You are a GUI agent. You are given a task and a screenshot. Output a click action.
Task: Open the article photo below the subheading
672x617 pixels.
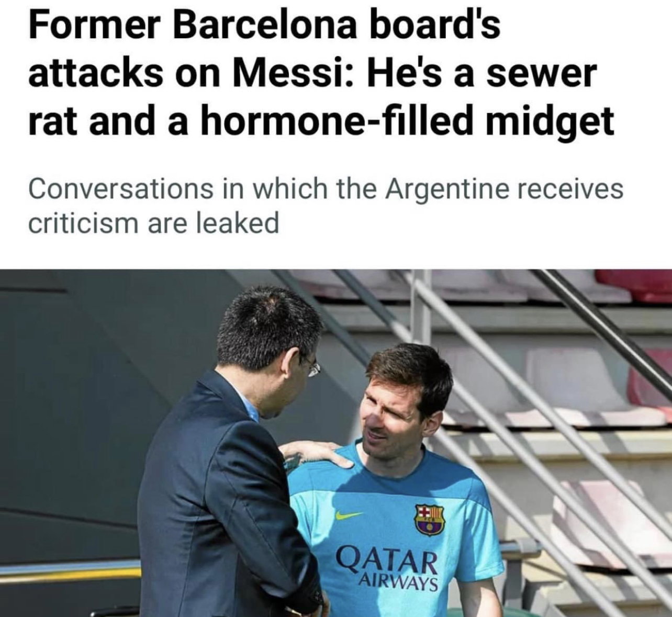click(336, 443)
